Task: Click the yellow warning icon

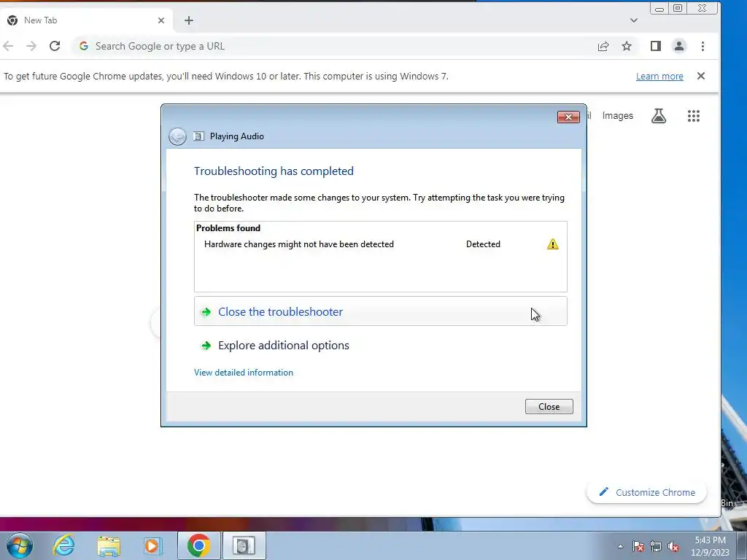Action: [553, 244]
